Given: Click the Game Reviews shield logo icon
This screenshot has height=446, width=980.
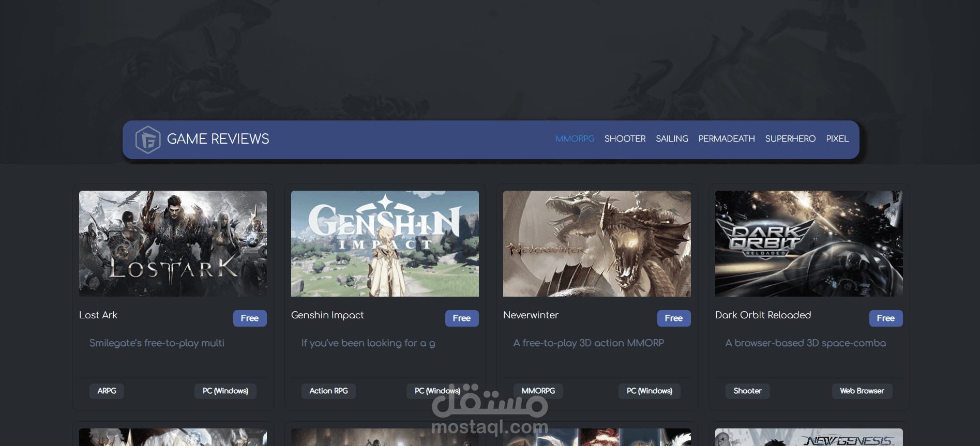Looking at the screenshot, I should coord(148,140).
